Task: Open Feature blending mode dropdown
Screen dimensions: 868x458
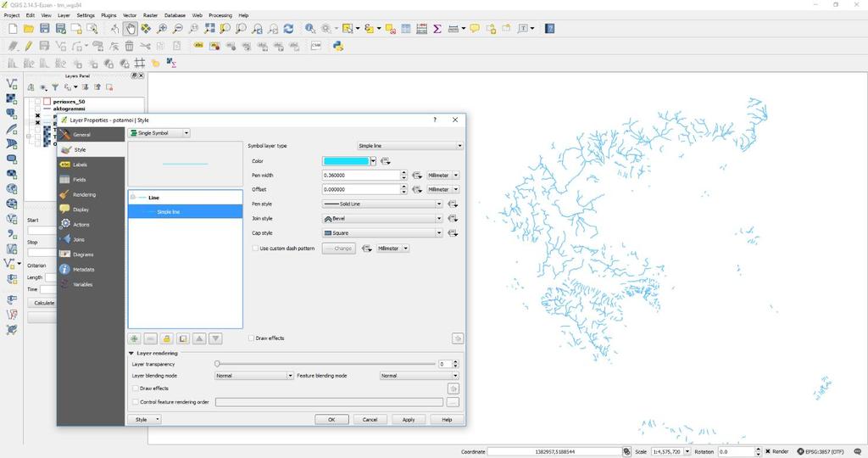Action: [419, 376]
